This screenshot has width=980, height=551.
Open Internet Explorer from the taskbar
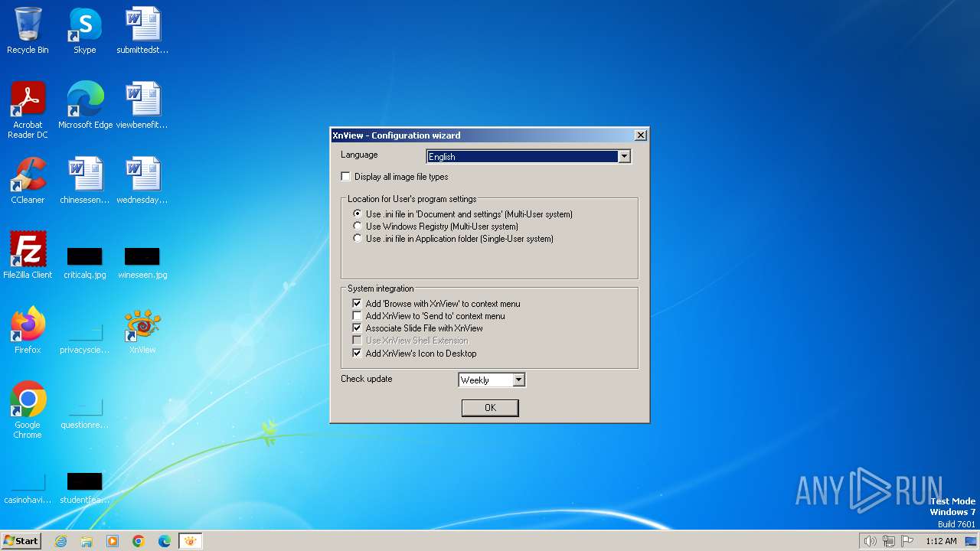tap(61, 541)
